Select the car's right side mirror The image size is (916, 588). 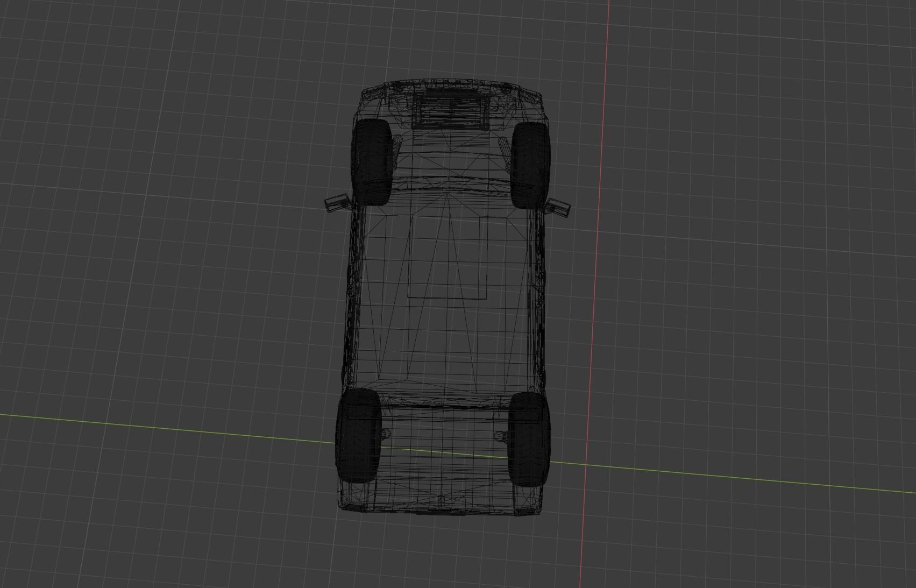(558, 207)
